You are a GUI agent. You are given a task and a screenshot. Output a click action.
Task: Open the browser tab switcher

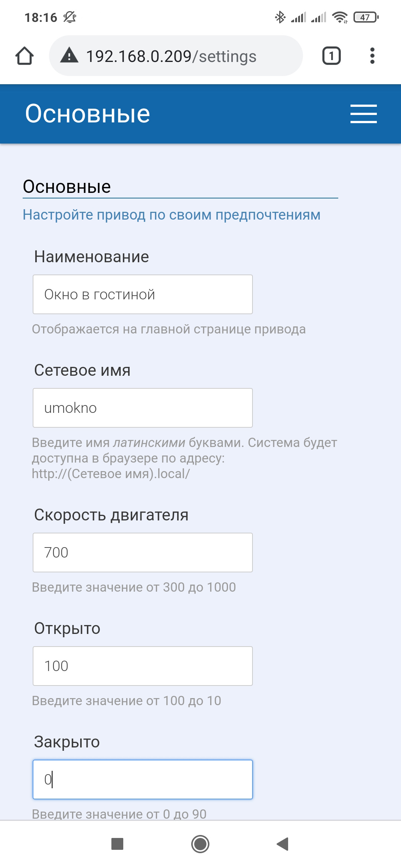point(331,56)
